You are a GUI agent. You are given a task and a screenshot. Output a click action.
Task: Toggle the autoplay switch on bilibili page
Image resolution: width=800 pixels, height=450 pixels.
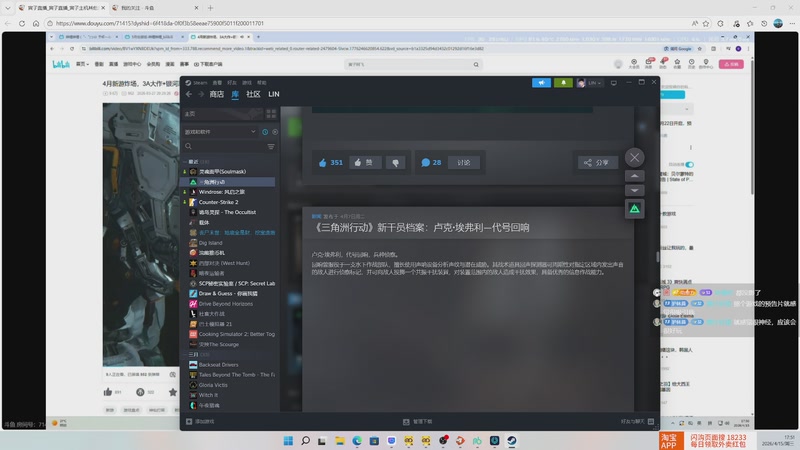pyautogui.click(x=689, y=165)
